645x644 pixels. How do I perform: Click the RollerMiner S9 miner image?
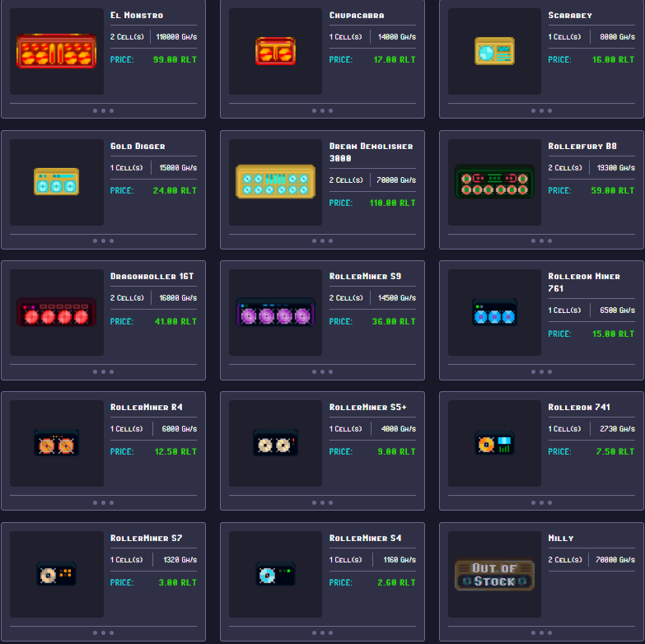coord(276,312)
